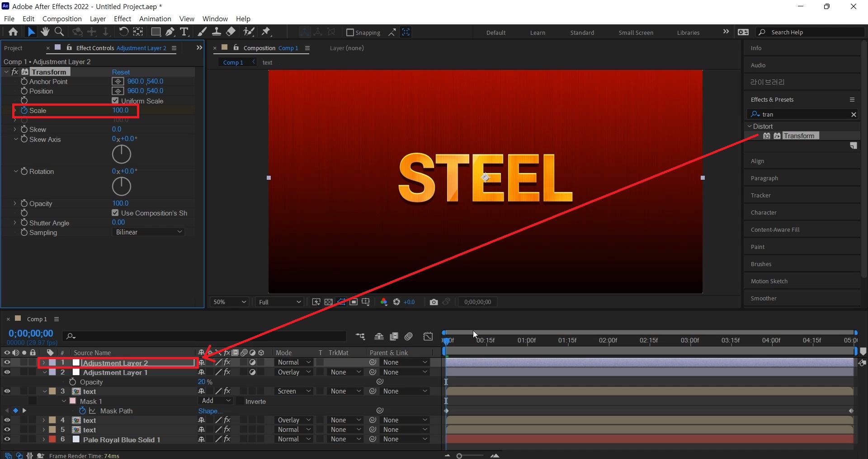The width and height of the screenshot is (868, 459).
Task: Open grid and guide options
Action: 365,302
